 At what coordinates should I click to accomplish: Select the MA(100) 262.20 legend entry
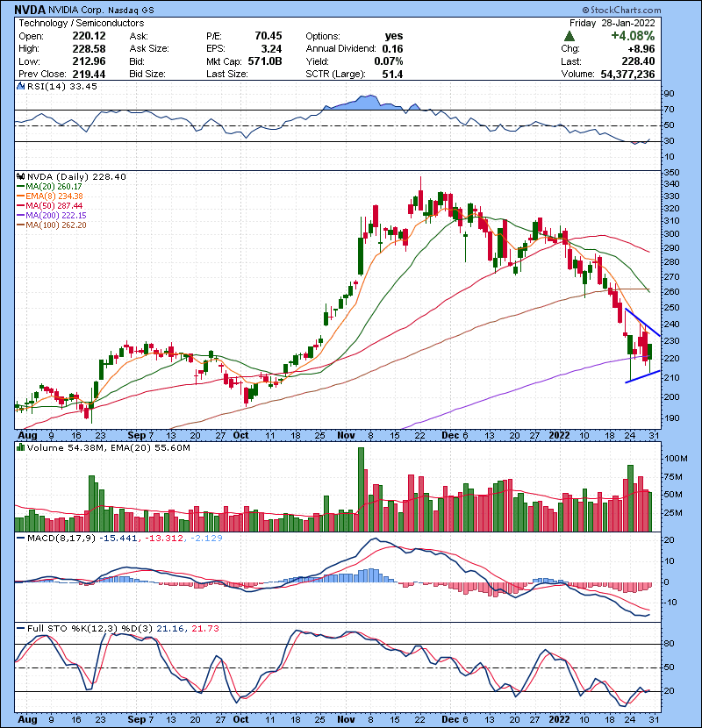pyautogui.click(x=52, y=225)
